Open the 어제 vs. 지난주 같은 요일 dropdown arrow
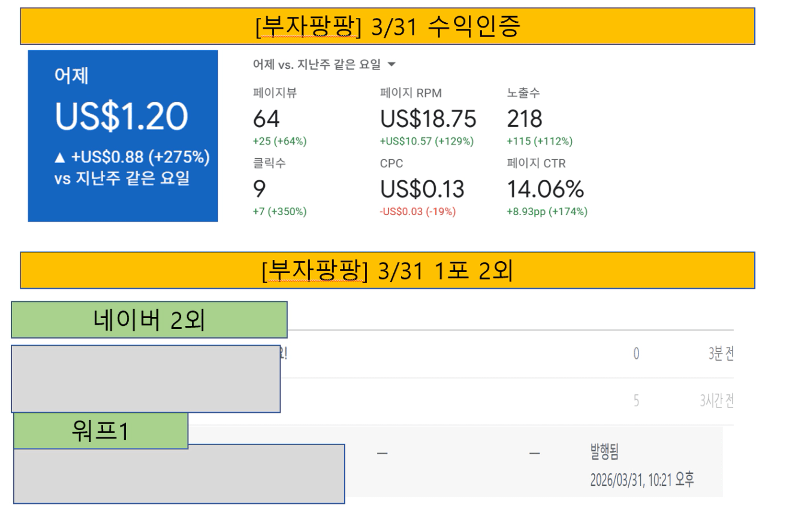 [392, 65]
